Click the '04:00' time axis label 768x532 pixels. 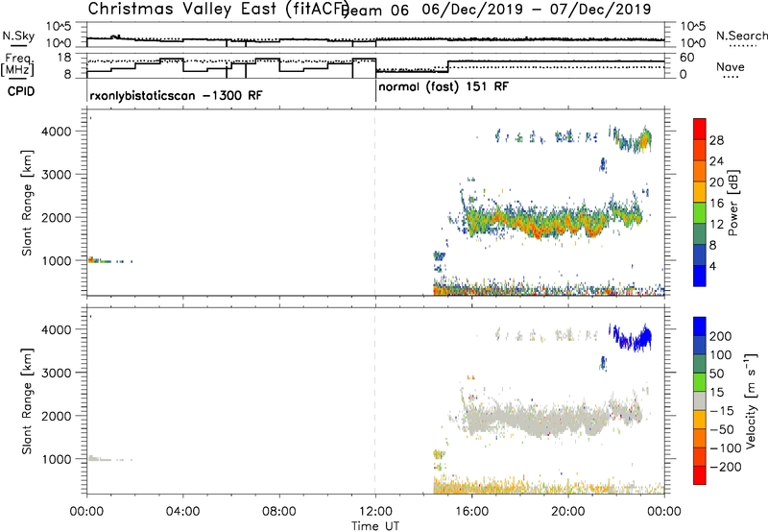coord(182,512)
